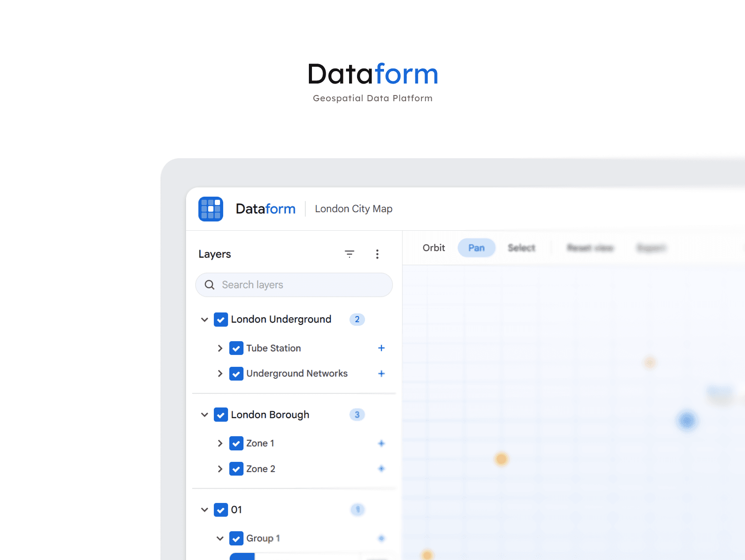Collapse the Group 1 subgroup
Image resolution: width=745 pixels, height=560 pixels.
pos(220,538)
